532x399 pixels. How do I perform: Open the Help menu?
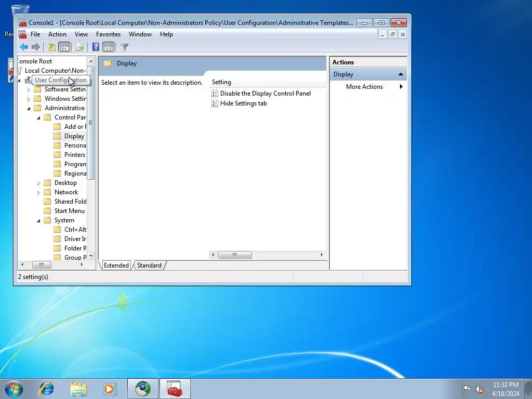click(166, 34)
